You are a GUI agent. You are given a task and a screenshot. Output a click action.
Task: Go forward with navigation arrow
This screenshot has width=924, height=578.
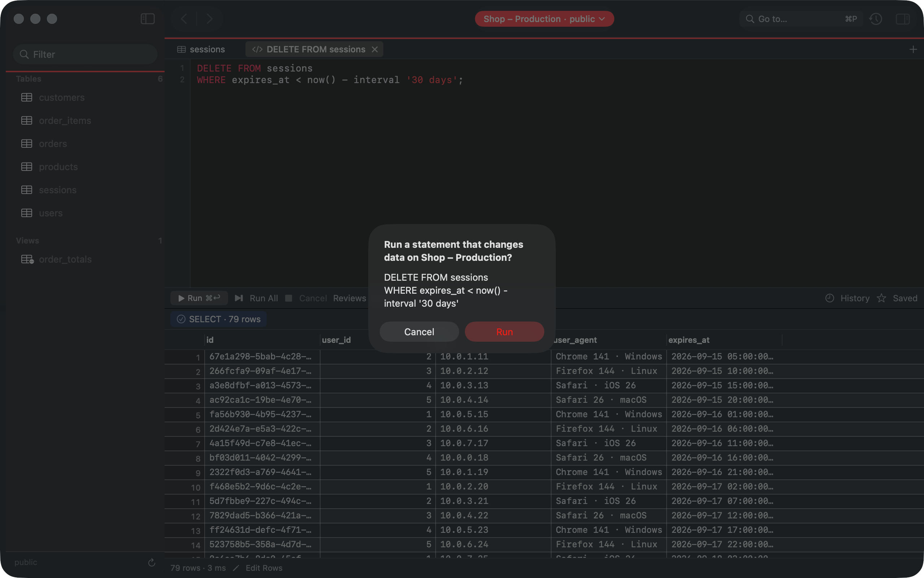pyautogui.click(x=209, y=19)
